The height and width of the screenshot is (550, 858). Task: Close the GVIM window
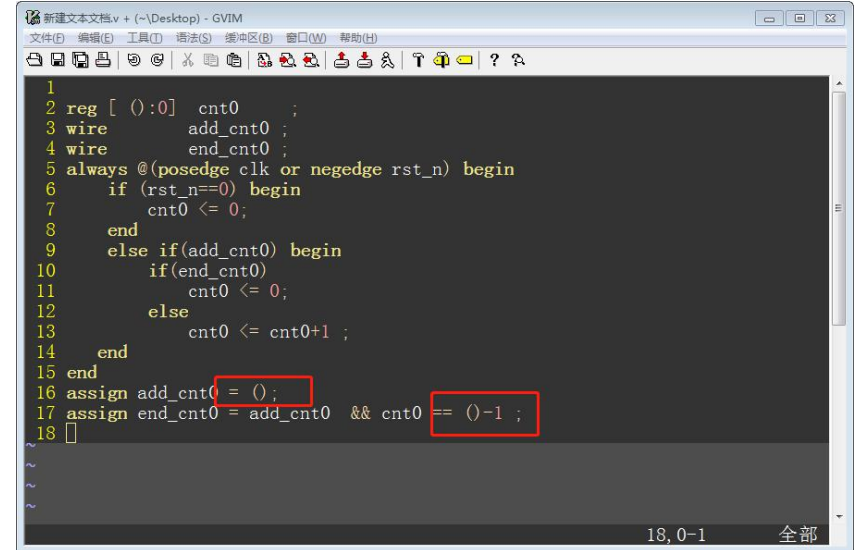tap(830, 18)
